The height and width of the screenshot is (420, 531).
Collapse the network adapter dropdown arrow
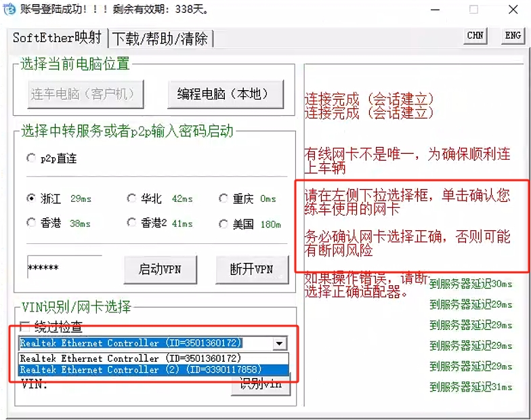click(x=280, y=343)
